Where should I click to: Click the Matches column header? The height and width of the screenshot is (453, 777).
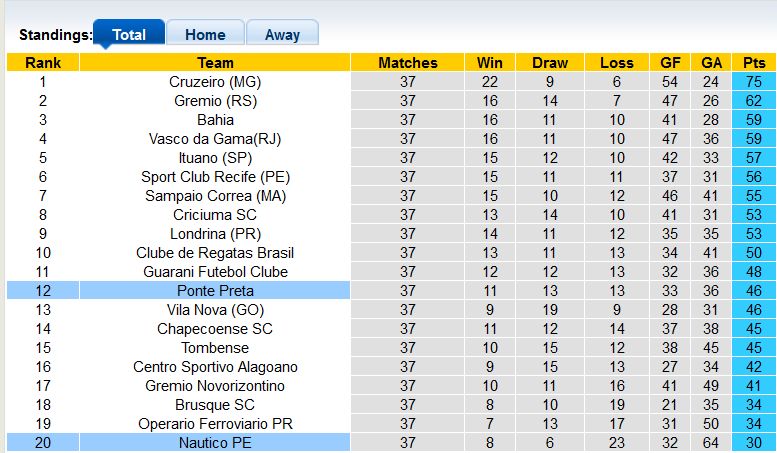click(407, 62)
